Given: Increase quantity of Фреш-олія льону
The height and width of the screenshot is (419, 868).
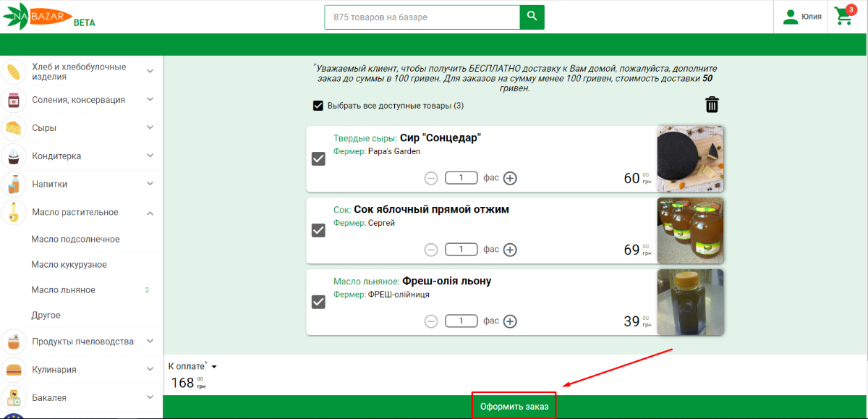Looking at the screenshot, I should [510, 321].
